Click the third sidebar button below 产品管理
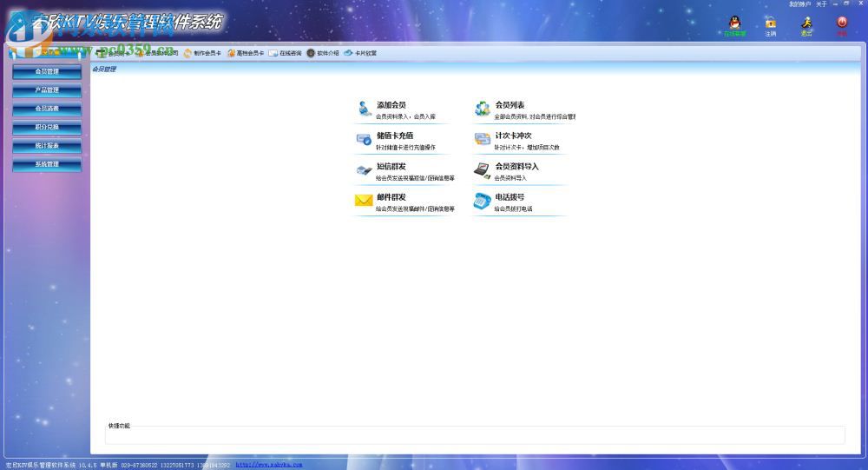868x470 pixels. point(47,109)
